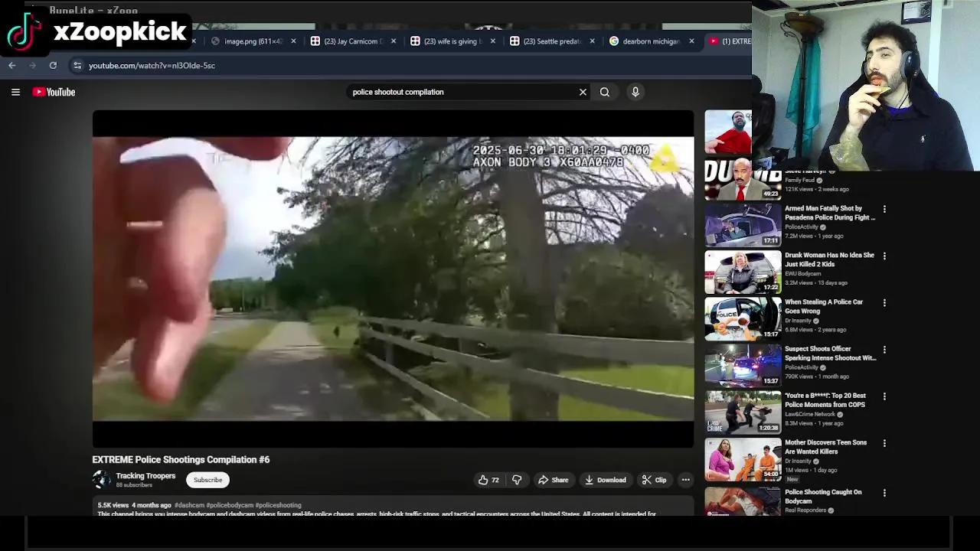Click the hamburger guide menu icon
The height and width of the screenshot is (551, 980).
click(x=15, y=92)
